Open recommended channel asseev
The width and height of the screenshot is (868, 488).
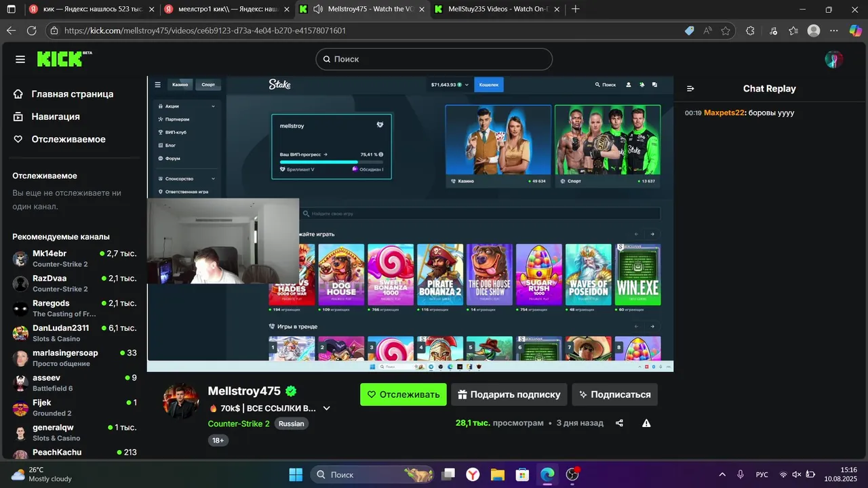click(75, 383)
